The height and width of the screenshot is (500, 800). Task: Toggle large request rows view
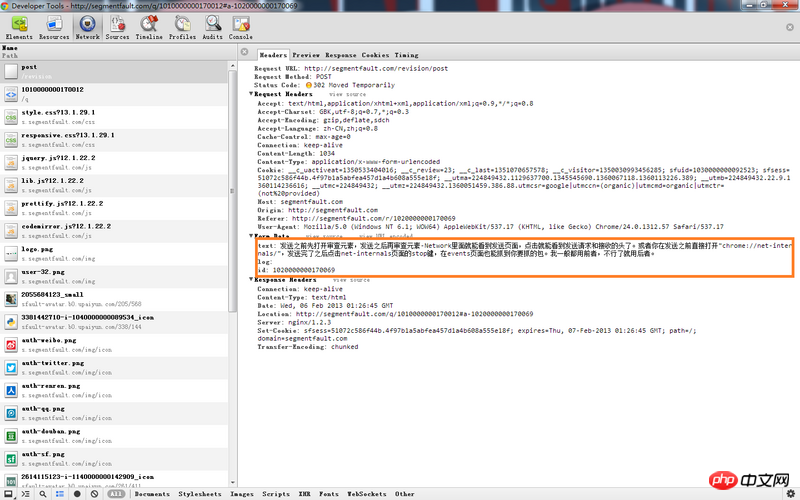(58, 494)
